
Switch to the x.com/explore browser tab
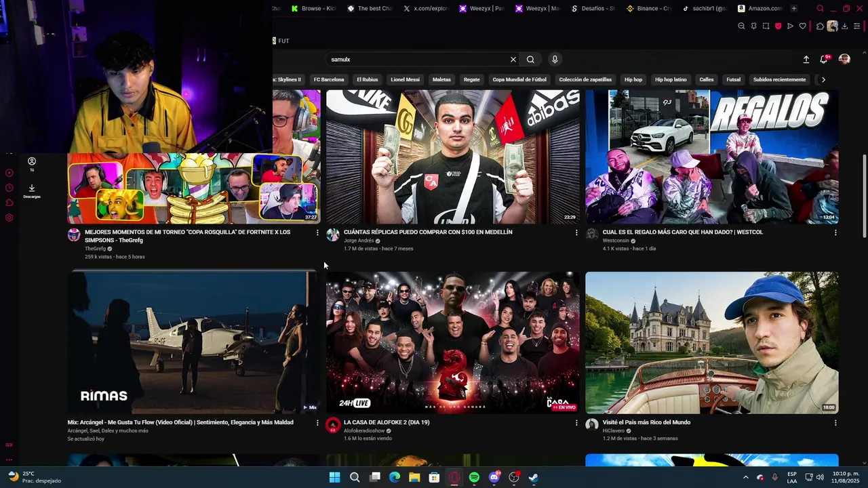tap(425, 9)
